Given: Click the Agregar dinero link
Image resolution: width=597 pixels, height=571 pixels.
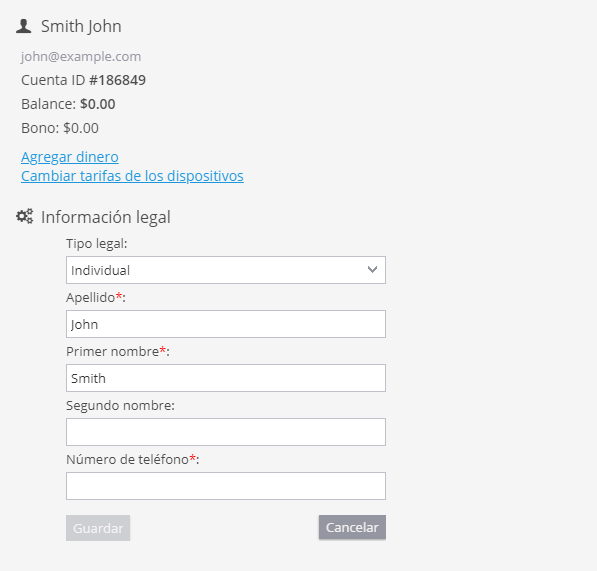Looking at the screenshot, I should click(70, 157).
